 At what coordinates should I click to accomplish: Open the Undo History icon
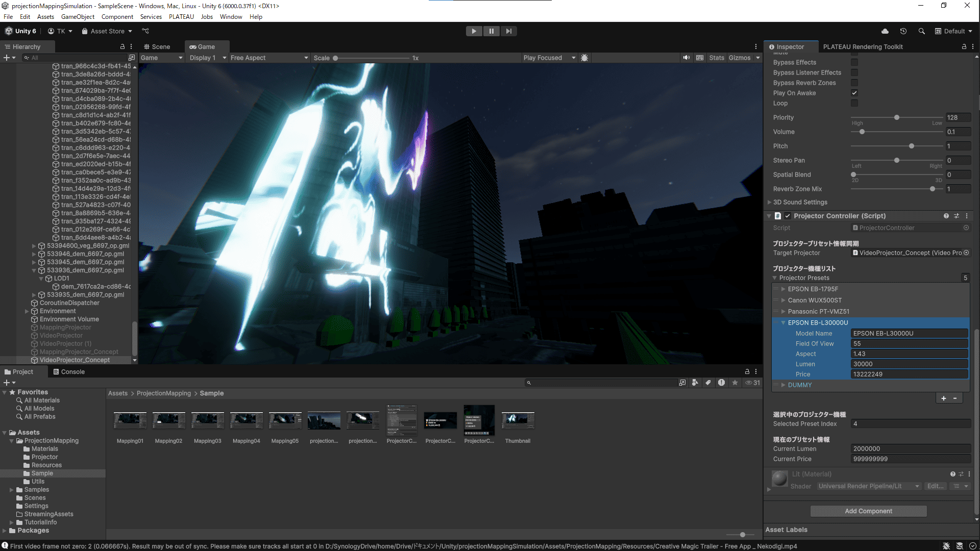tap(903, 31)
